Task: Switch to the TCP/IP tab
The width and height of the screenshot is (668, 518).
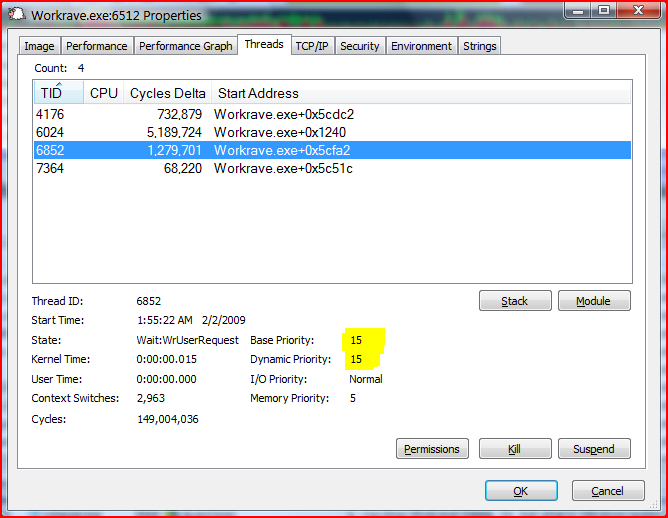Action: point(313,46)
